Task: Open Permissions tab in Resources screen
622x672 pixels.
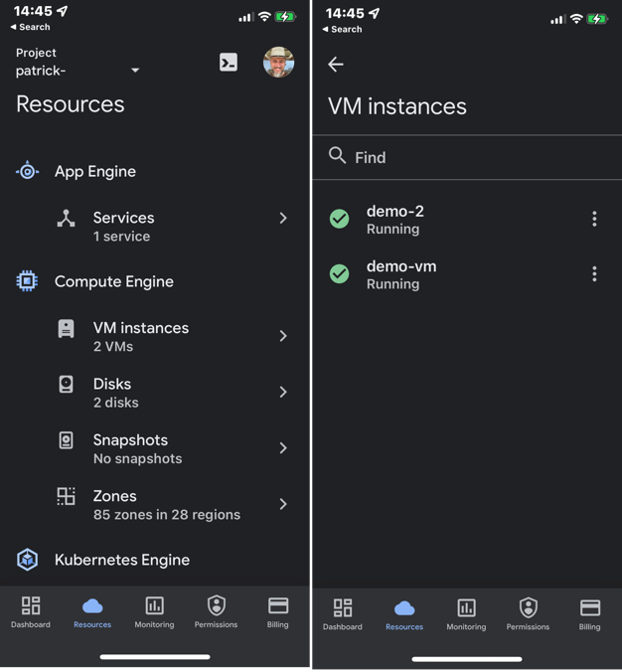Action: tap(216, 612)
